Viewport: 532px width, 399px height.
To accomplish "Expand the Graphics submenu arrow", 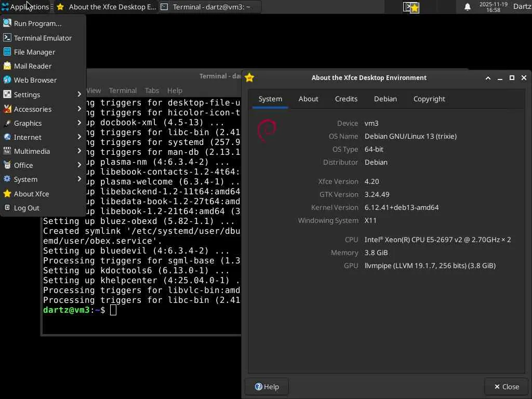I will (79, 123).
